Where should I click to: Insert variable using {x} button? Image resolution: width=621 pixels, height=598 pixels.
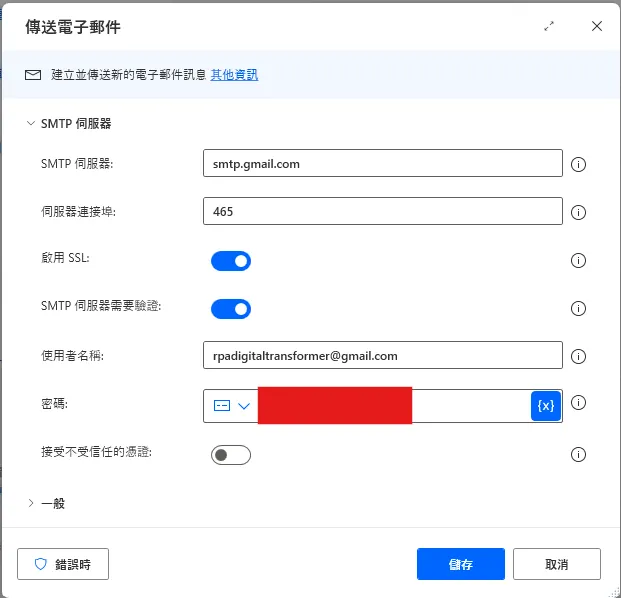(x=545, y=406)
